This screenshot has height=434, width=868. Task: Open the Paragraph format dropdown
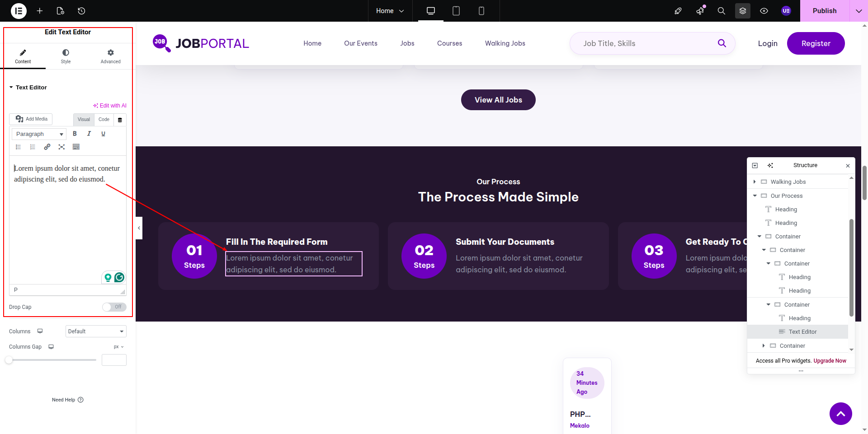[39, 134]
